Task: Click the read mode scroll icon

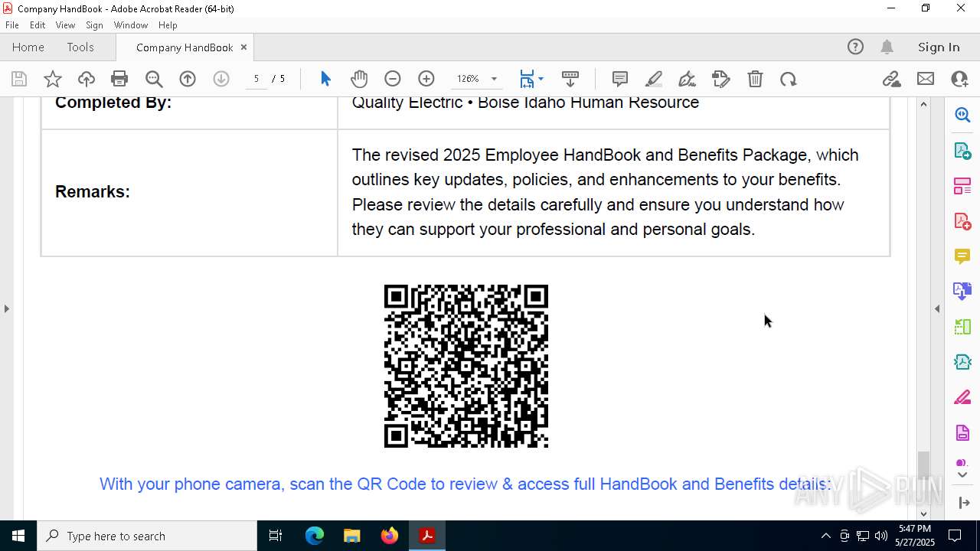Action: 570,79
